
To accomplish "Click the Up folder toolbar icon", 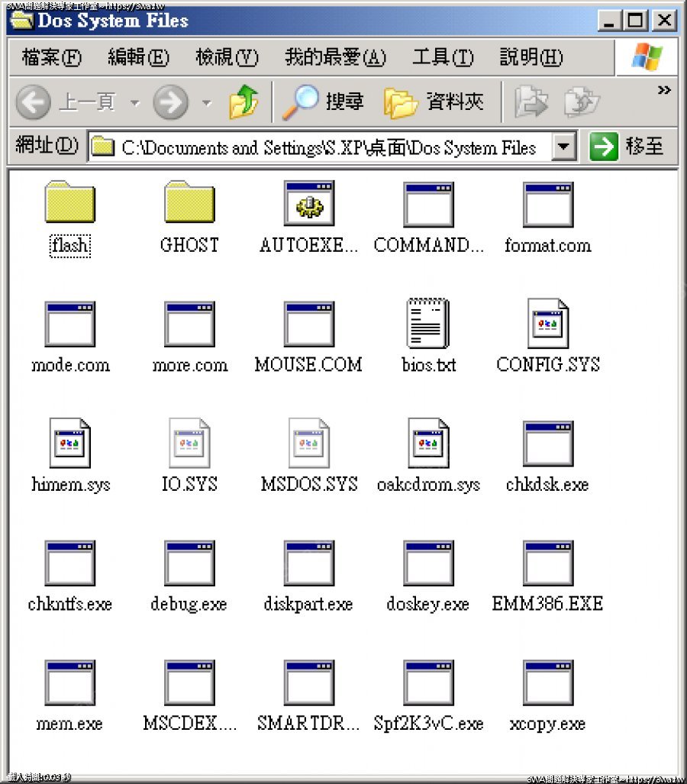I will pyautogui.click(x=244, y=102).
